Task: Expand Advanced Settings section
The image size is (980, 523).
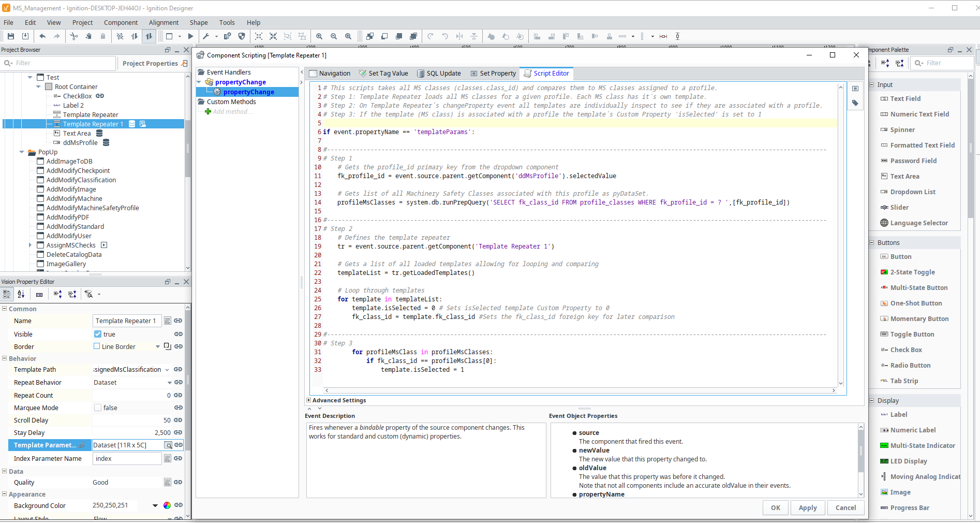Action: click(309, 400)
